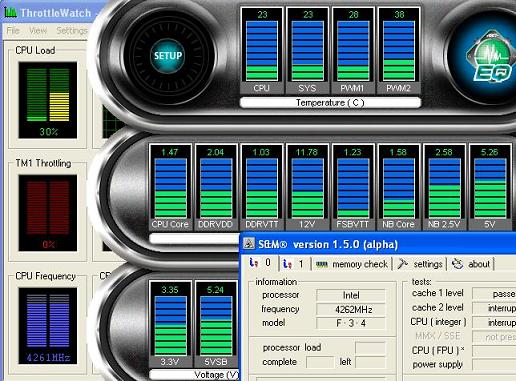Image resolution: width=516 pixels, height=381 pixels.
Task: Click the ThrottleWatch title bar icon
Action: coord(10,13)
